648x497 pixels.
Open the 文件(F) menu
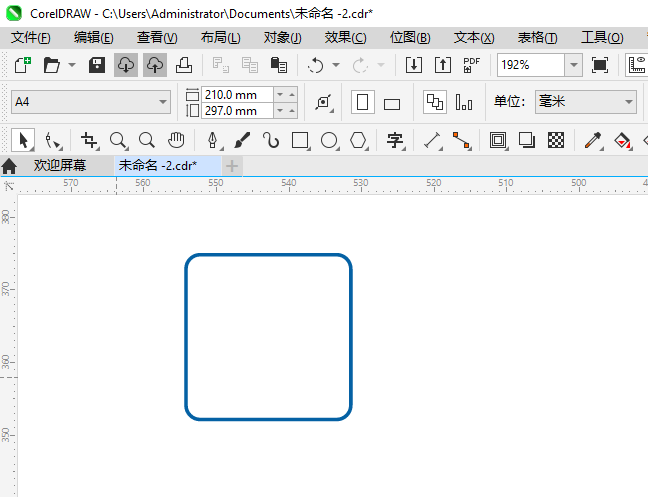coord(31,38)
